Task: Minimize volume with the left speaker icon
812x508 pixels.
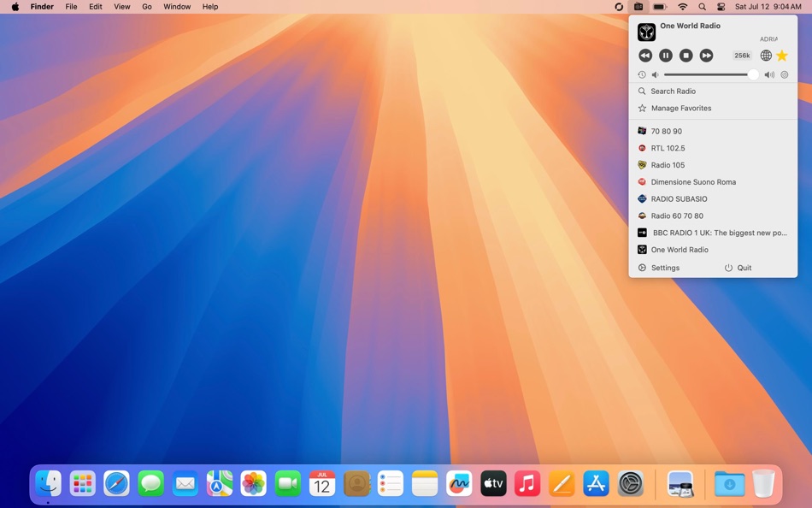Action: [655, 74]
